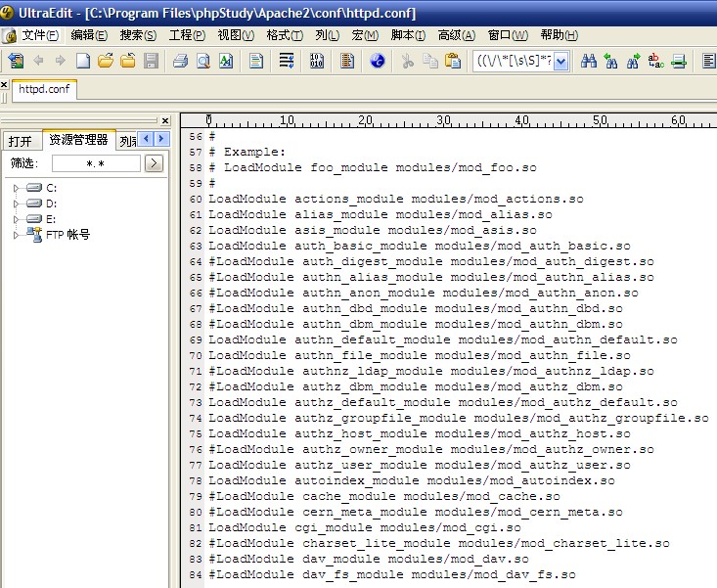Click the '# Example:' comment line
The width and height of the screenshot is (717, 588).
(x=246, y=152)
